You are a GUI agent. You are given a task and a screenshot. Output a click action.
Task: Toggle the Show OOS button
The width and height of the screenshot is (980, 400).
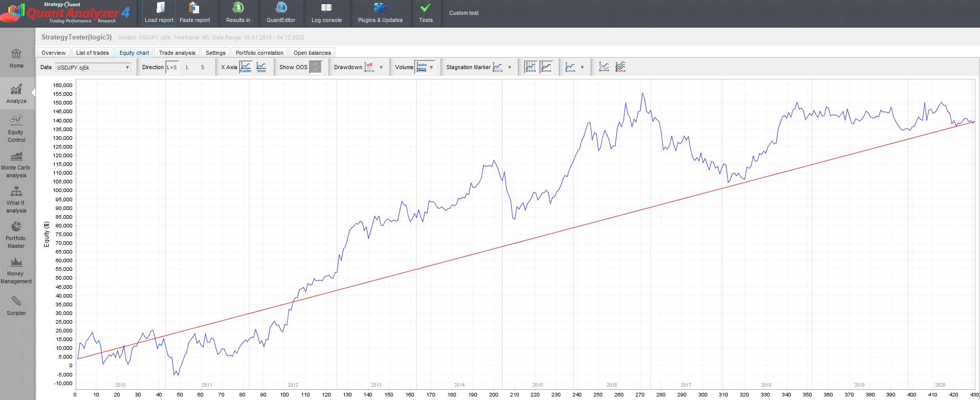pos(316,67)
